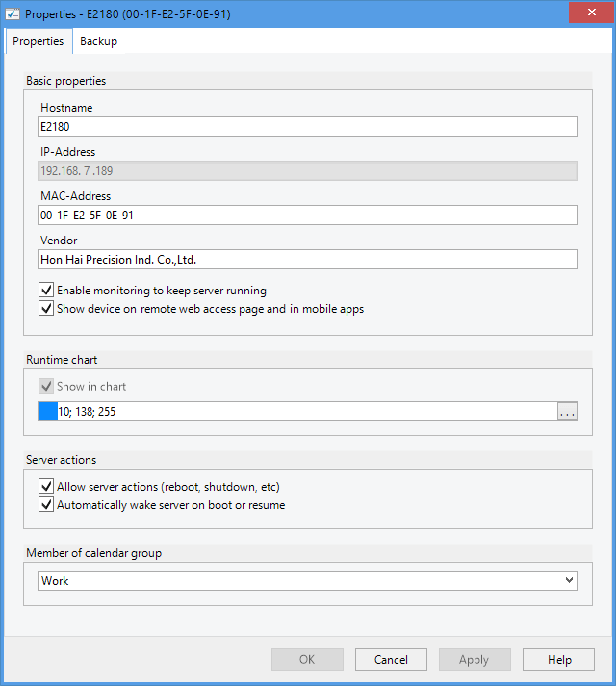Toggle Allow server actions checkbox
The width and height of the screenshot is (616, 686).
tap(46, 486)
